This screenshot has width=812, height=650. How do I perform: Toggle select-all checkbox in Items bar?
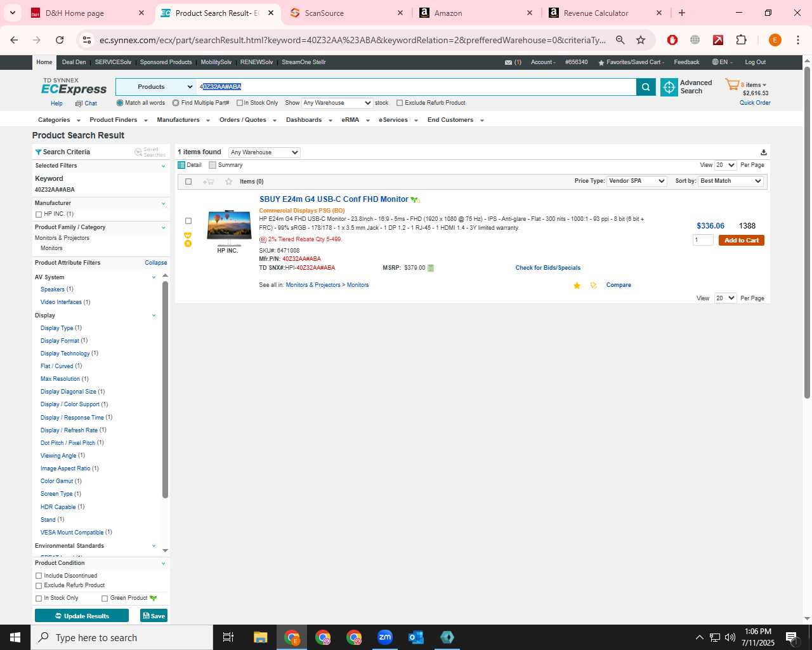[x=188, y=182]
